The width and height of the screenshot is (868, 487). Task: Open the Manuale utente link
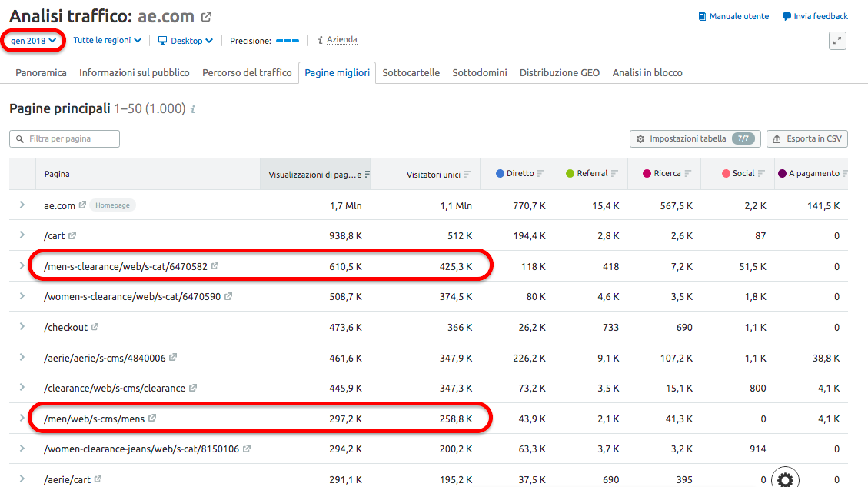(x=733, y=16)
